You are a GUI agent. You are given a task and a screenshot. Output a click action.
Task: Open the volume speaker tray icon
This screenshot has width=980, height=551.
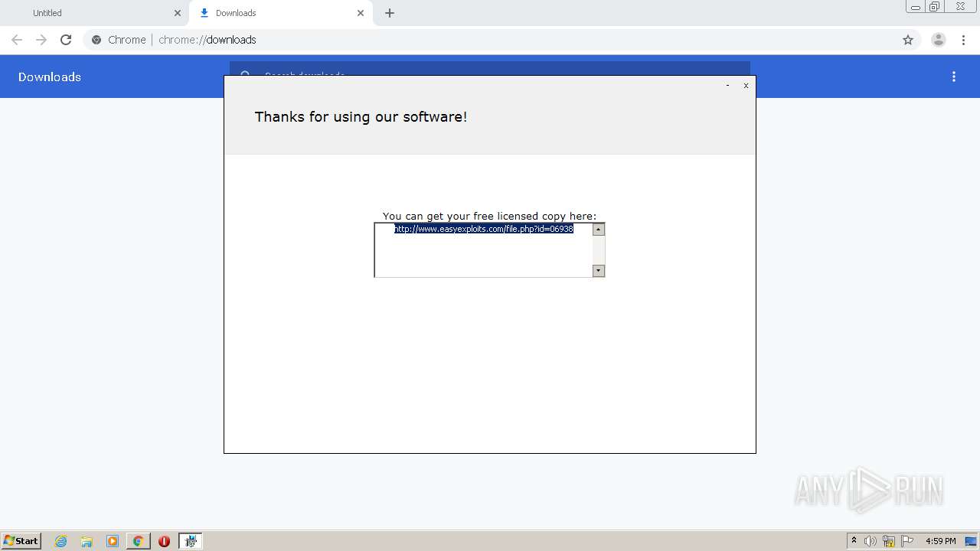click(x=871, y=541)
